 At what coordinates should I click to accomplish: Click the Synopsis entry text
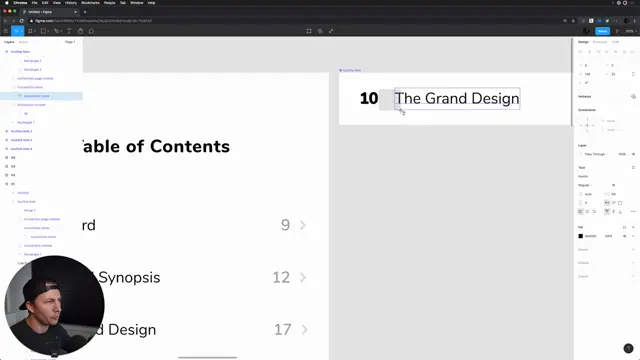(x=129, y=278)
